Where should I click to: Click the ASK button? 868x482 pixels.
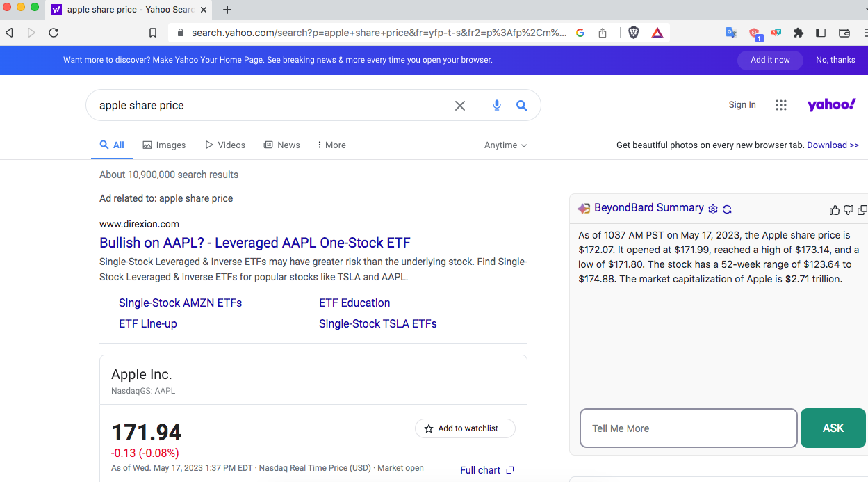(833, 428)
